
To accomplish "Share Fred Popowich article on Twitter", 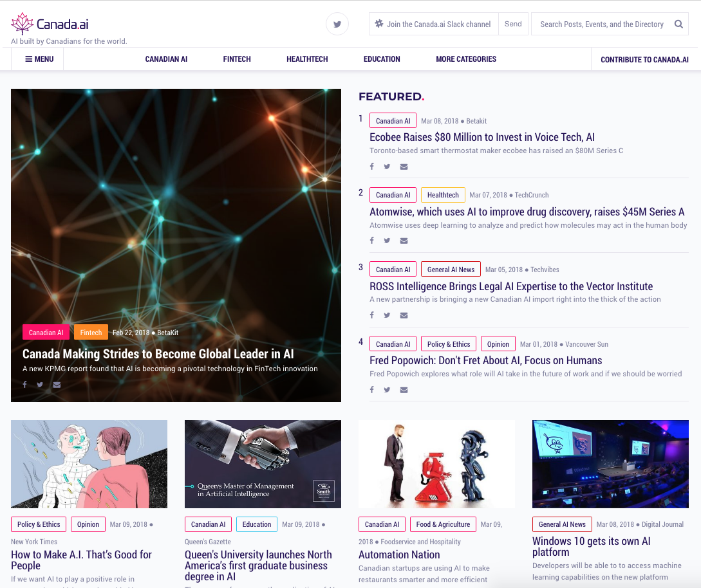I will tap(387, 390).
